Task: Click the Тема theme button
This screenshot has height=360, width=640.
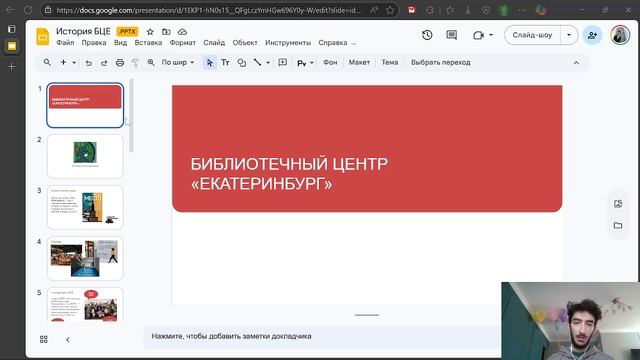Action: 389,62
